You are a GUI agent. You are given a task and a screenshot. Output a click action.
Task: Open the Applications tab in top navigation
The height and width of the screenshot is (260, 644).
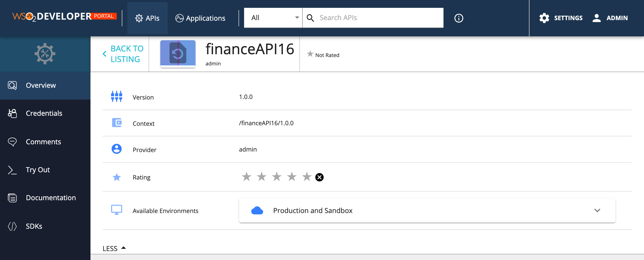click(200, 18)
